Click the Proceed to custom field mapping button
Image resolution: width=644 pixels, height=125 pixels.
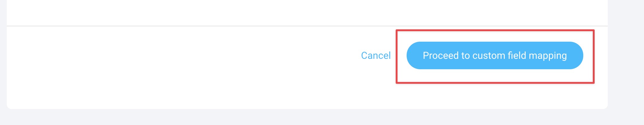pyautogui.click(x=495, y=55)
